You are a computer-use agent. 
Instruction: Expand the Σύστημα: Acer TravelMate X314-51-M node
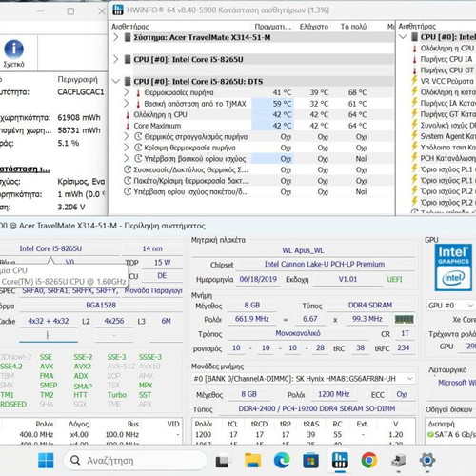(x=116, y=37)
